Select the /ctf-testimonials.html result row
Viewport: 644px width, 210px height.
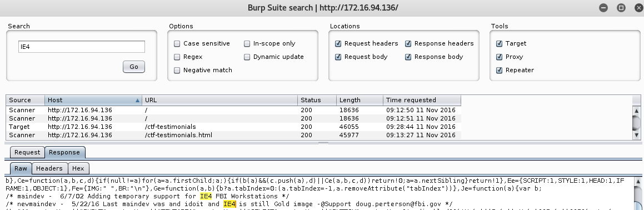click(x=233, y=135)
